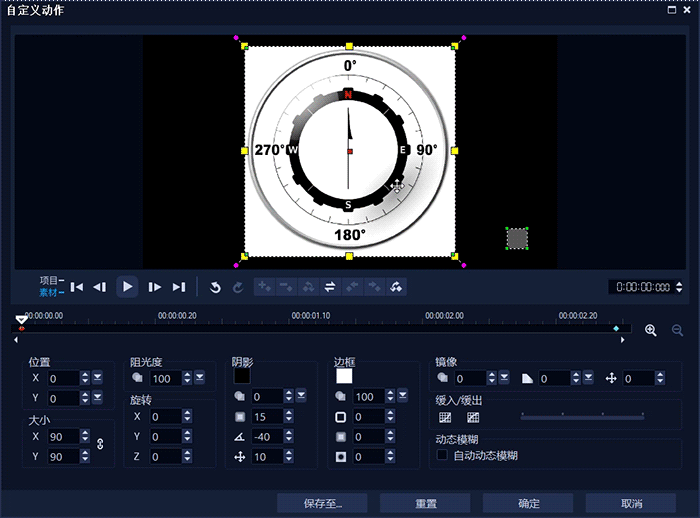Click the Rotation Z input field
Viewport: 700px width, 518px height.
[166, 456]
